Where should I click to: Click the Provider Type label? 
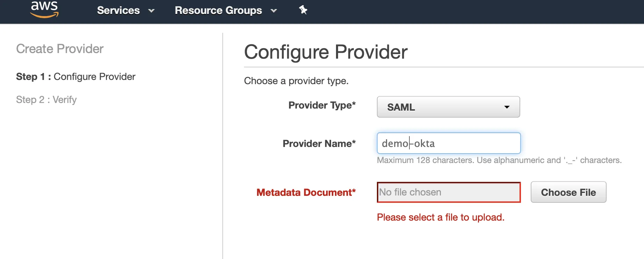[322, 105]
